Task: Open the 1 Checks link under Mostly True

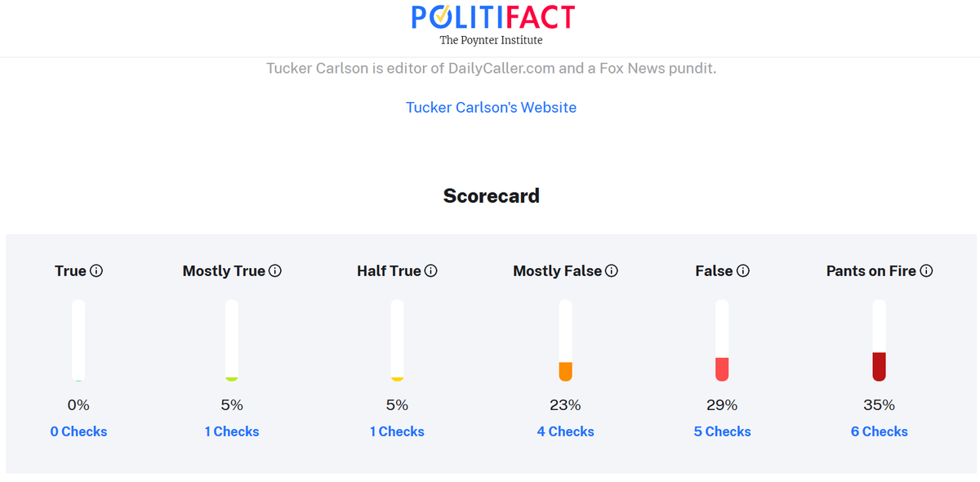Action: click(232, 431)
